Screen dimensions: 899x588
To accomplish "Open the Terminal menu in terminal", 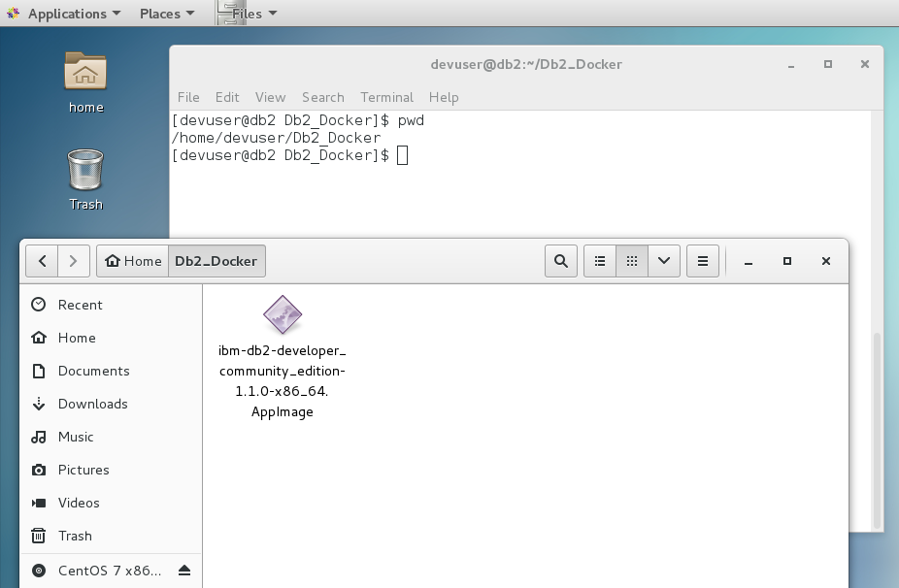I will click(x=386, y=97).
